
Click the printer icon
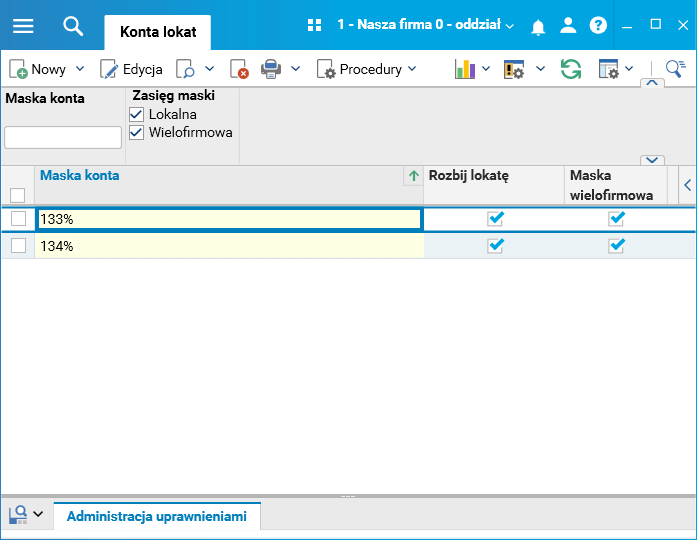[x=271, y=69]
